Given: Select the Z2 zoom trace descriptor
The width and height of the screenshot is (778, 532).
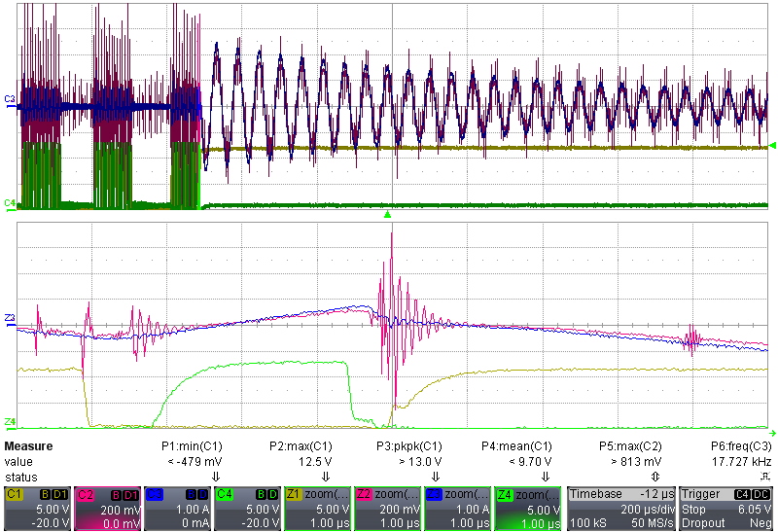Looking at the screenshot, I should point(387,509).
